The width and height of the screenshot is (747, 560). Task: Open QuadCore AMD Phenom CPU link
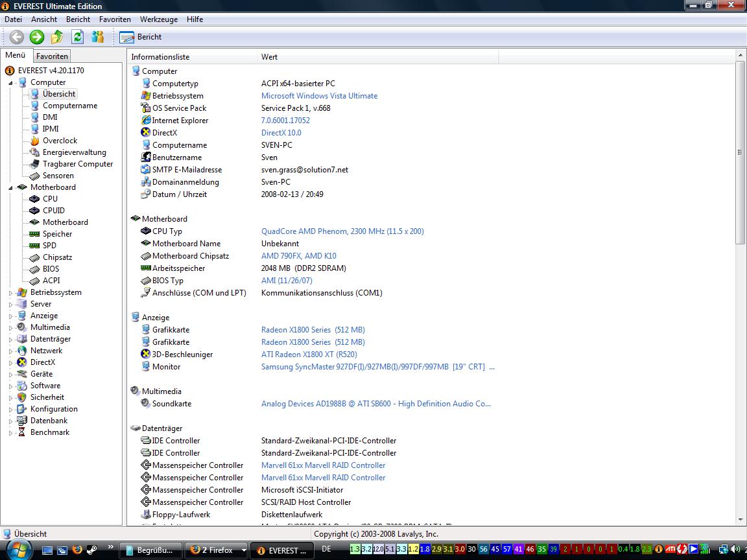342,231
